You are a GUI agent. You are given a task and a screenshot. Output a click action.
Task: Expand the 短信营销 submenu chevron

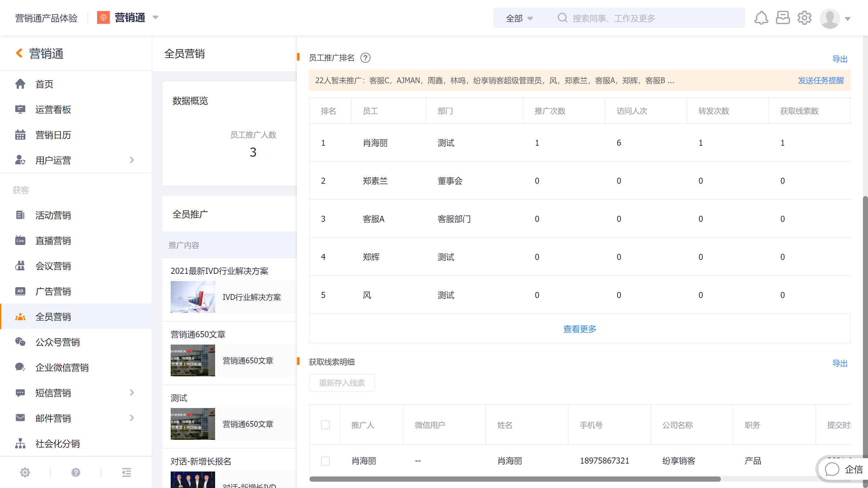click(x=132, y=392)
